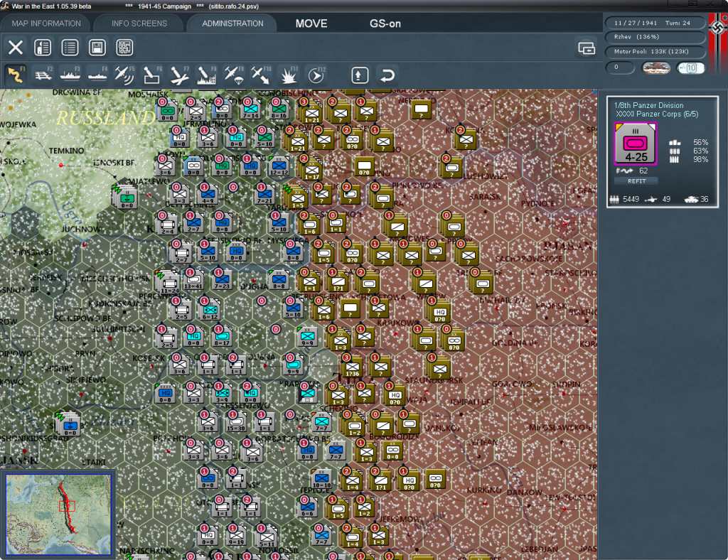This screenshot has width=728, height=560.
Task: Click the snowy weather pill showing 10
Action: (x=690, y=68)
